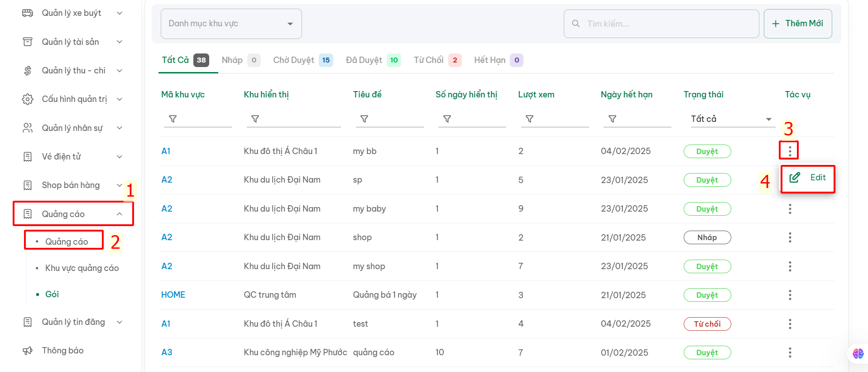
Task: Click the bus icon for Quản lý xe buýt
Action: pyautogui.click(x=28, y=13)
